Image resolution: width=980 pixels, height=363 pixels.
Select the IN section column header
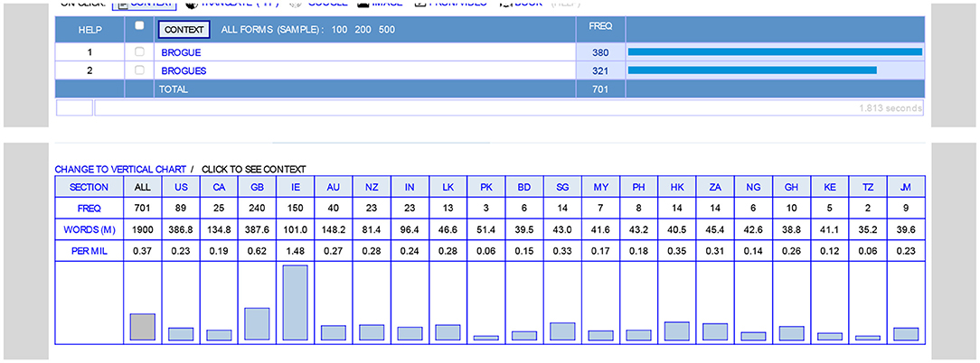tap(410, 187)
